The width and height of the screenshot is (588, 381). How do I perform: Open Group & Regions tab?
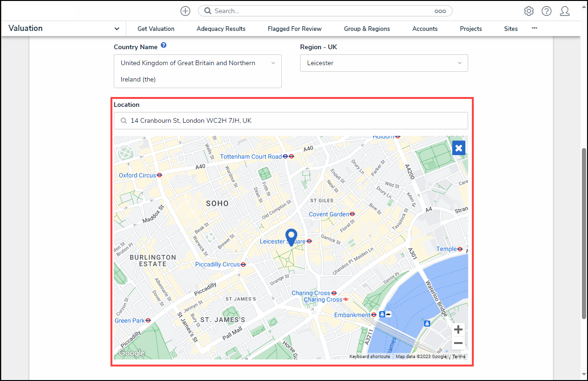point(367,29)
